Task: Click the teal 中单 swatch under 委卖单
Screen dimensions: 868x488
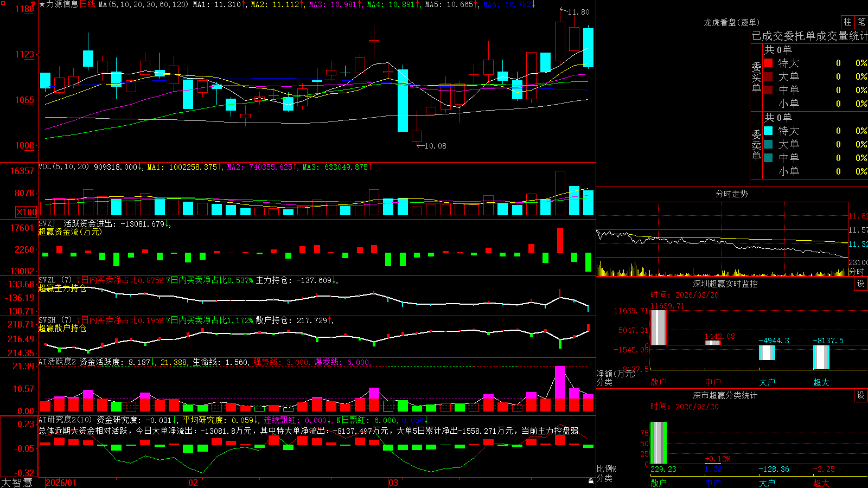Action: 768,158
